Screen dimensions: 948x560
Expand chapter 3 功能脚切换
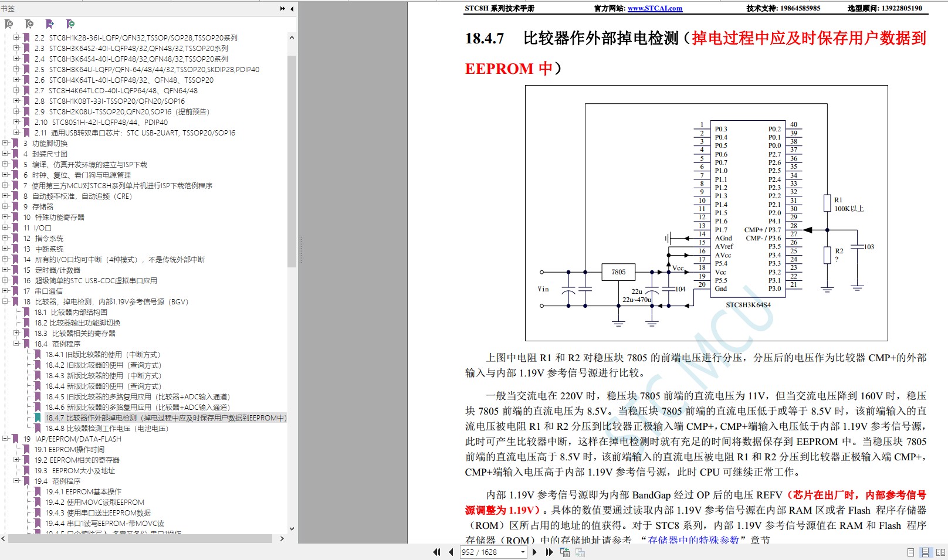coord(5,143)
